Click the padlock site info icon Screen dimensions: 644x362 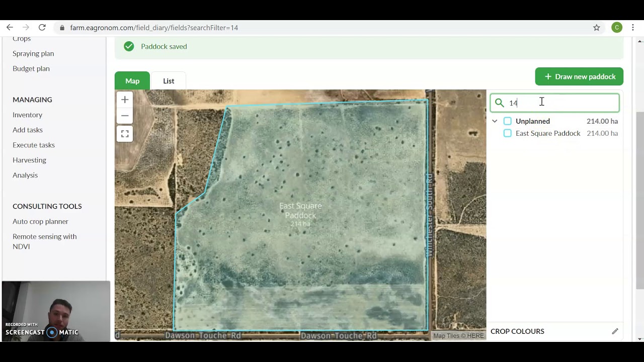[x=62, y=28]
